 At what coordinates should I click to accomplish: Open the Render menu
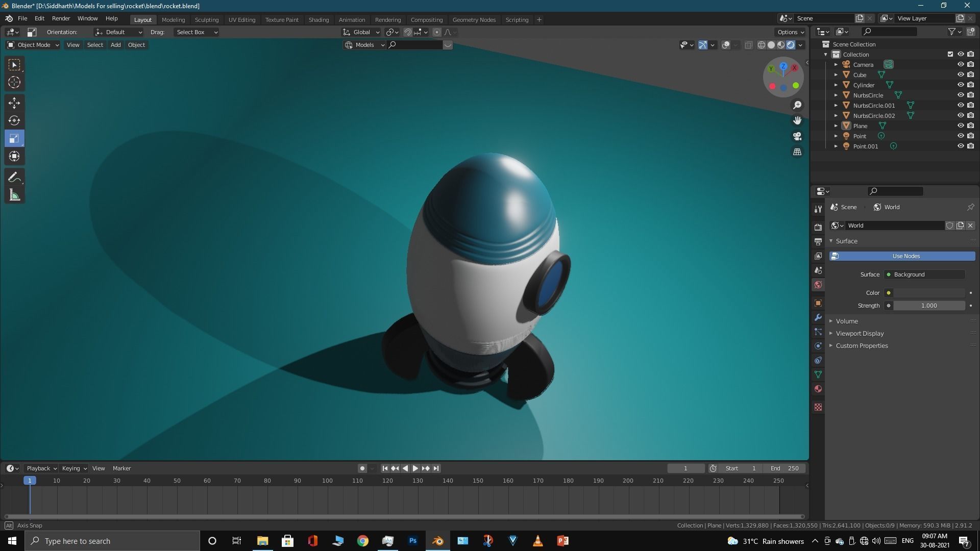pos(61,18)
